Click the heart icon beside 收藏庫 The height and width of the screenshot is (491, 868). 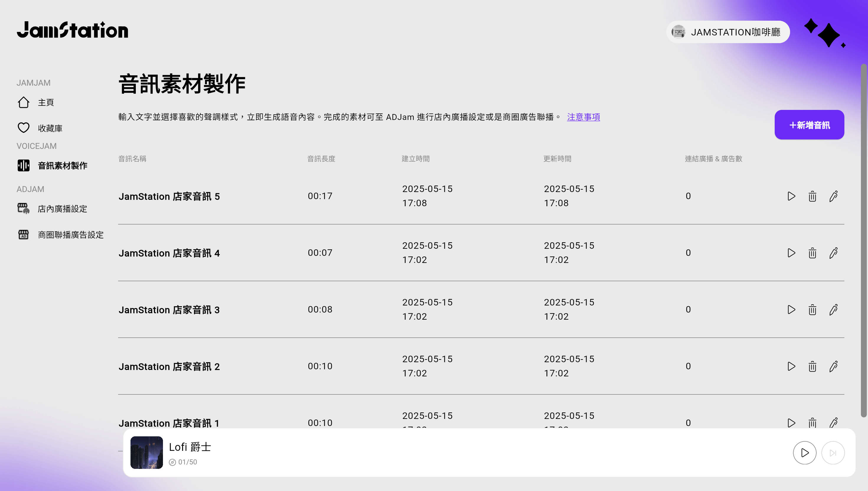(x=24, y=128)
